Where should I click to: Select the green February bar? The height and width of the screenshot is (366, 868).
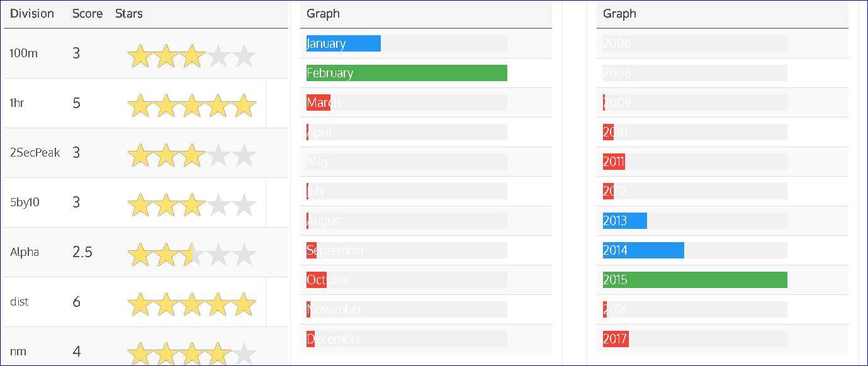point(407,73)
